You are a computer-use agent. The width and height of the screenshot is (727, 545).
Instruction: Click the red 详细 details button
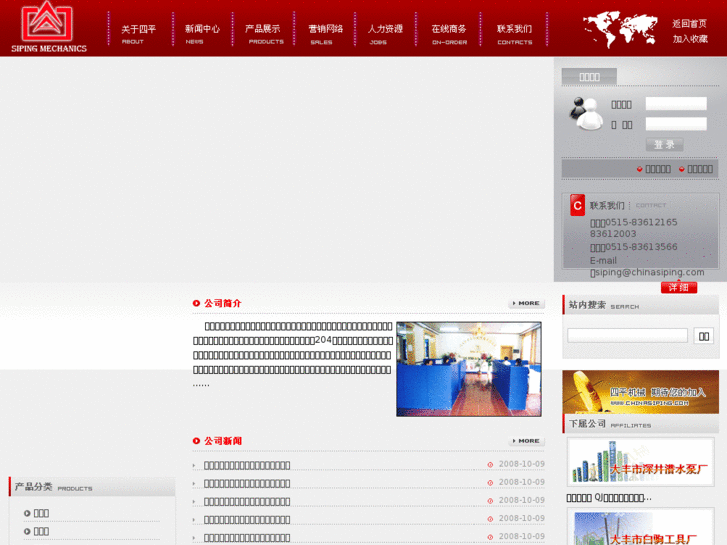(x=679, y=288)
